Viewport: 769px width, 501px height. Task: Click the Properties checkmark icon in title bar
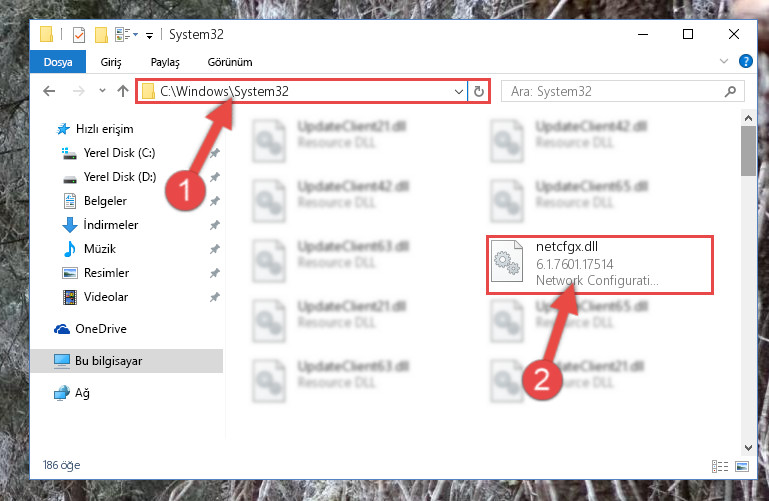coord(78,35)
